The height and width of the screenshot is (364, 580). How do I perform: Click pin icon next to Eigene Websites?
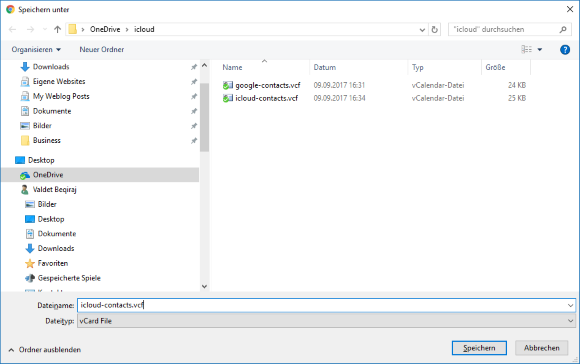pyautogui.click(x=193, y=82)
